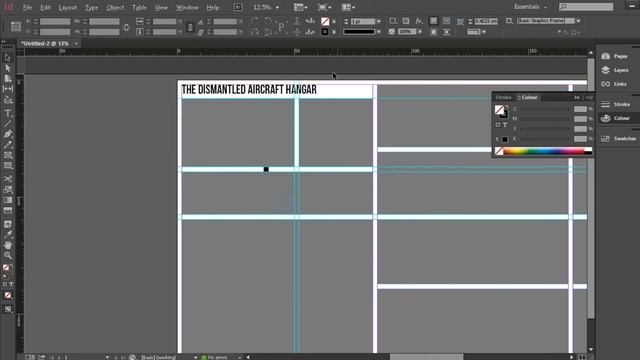Open the Stroke panel from dock
The image size is (640, 360).
(616, 104)
